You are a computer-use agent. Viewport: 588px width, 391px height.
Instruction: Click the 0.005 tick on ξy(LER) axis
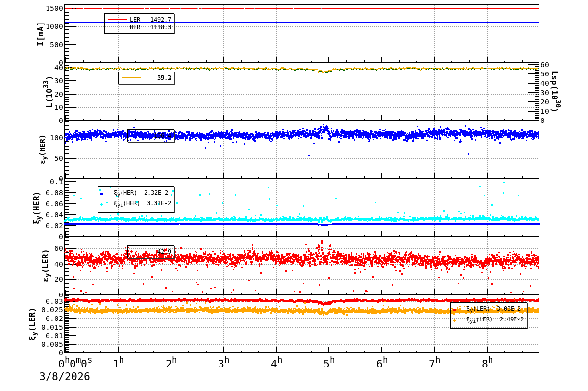point(52,344)
